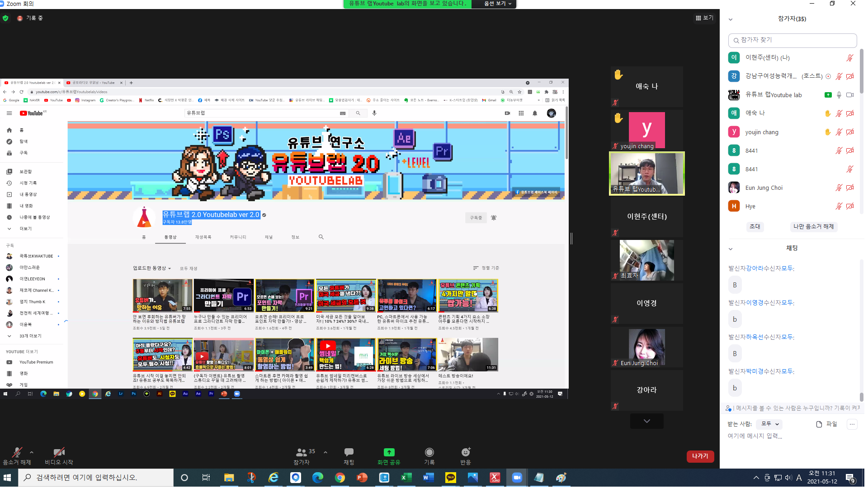Click the 나만 음소거 해제 button
Screen dimensions: 868x488
pyautogui.click(x=814, y=226)
